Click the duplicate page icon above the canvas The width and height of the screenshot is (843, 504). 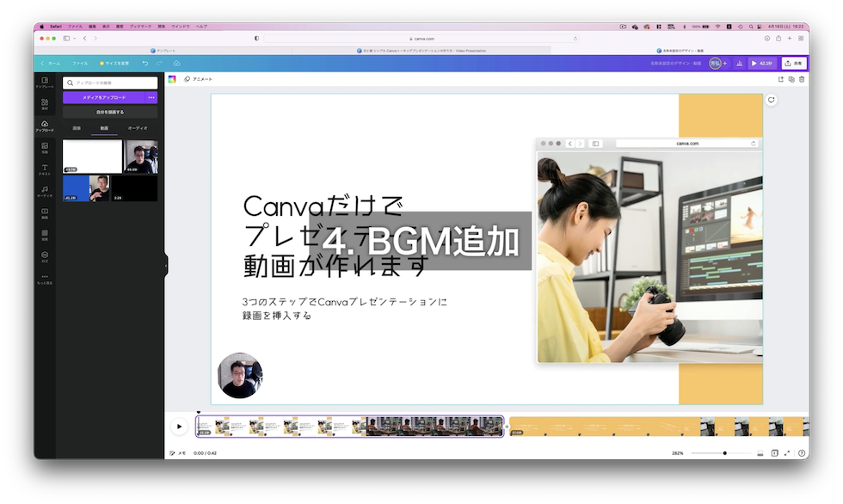tap(792, 78)
